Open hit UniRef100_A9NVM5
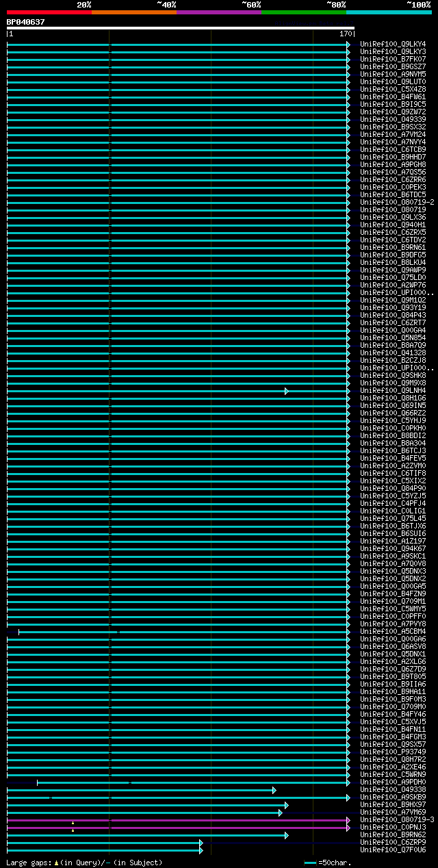438x868 pixels. click(x=393, y=75)
